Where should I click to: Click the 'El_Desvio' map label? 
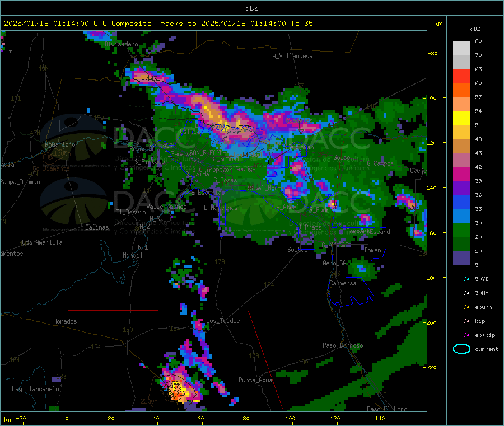(130, 212)
